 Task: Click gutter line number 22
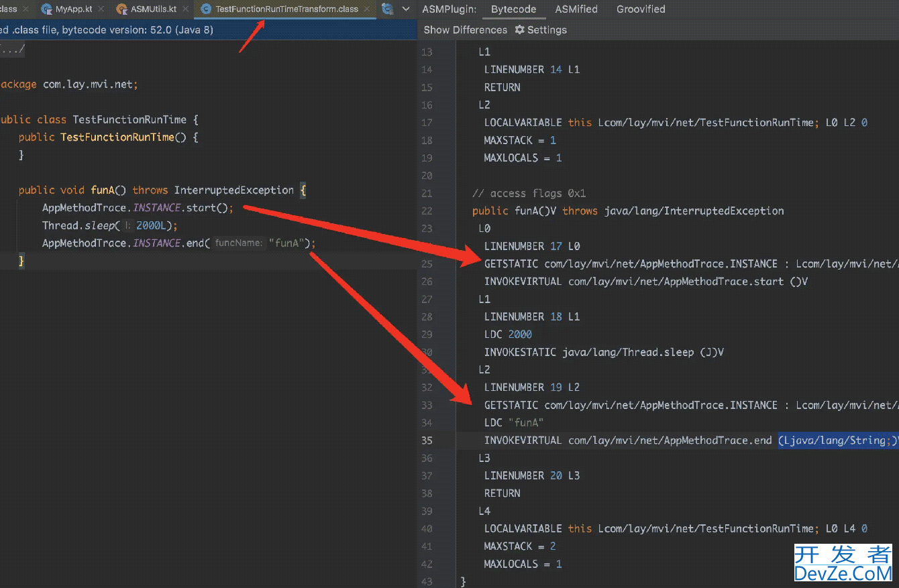[x=427, y=211]
